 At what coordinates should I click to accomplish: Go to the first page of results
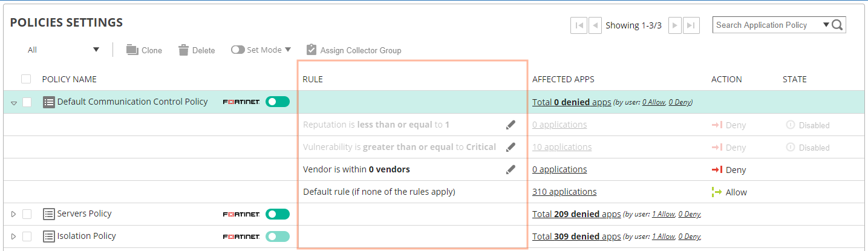[x=579, y=25]
